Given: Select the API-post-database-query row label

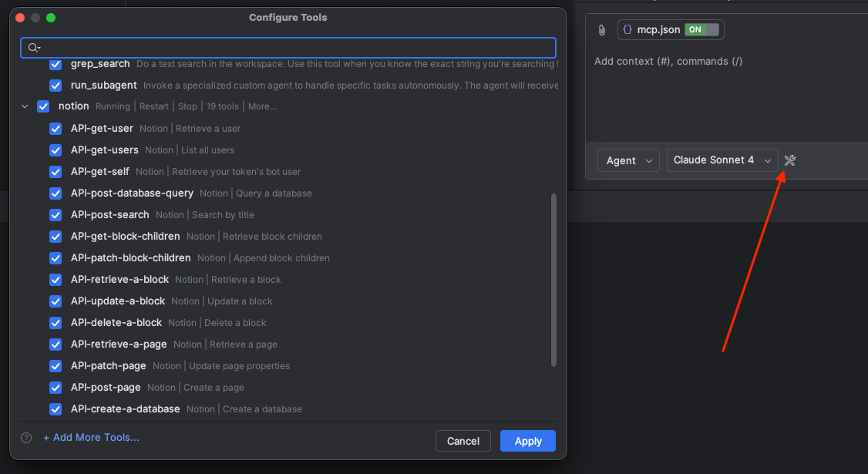Looking at the screenshot, I should [x=132, y=193].
